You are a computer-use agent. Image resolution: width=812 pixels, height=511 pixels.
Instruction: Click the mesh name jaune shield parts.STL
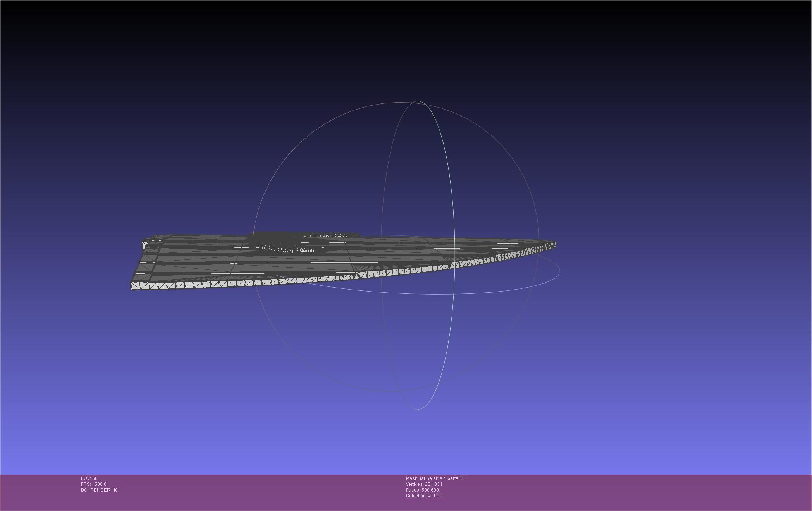click(x=437, y=478)
